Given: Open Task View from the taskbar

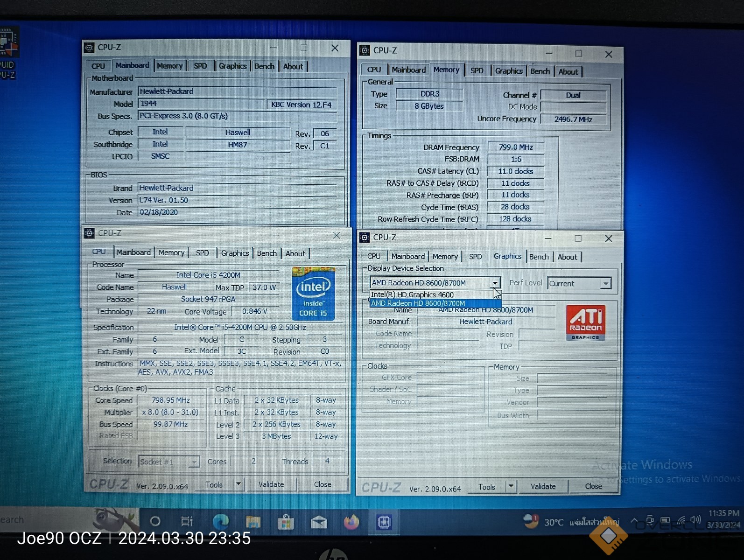Looking at the screenshot, I should point(187,521).
